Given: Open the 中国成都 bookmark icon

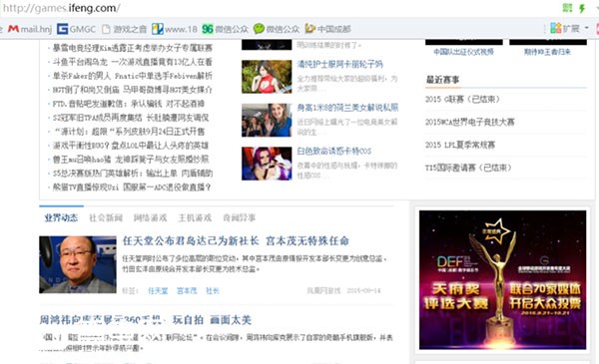Looking at the screenshot, I should [309, 28].
